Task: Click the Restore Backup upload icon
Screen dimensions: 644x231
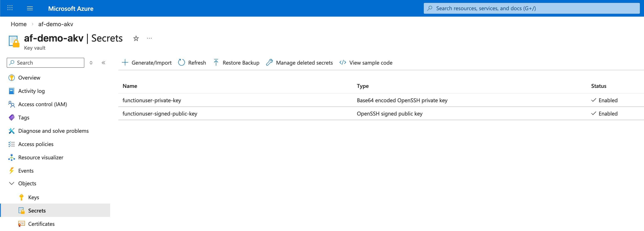Action: click(x=216, y=63)
